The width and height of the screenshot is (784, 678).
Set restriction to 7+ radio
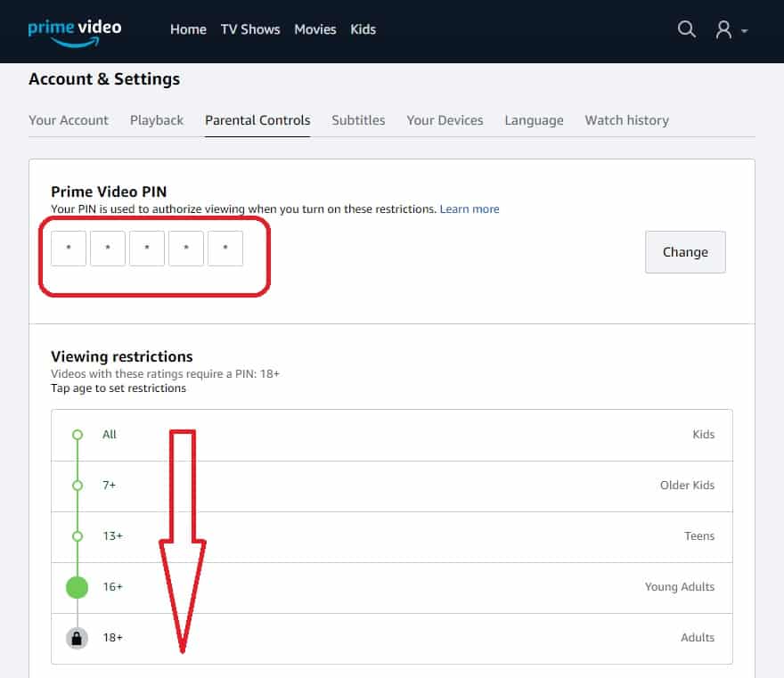78,486
